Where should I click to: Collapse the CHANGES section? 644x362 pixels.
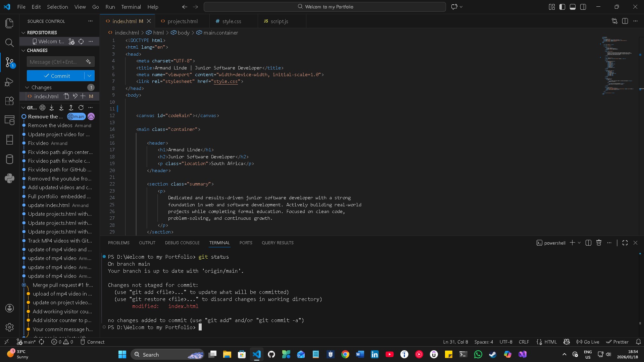(23, 50)
